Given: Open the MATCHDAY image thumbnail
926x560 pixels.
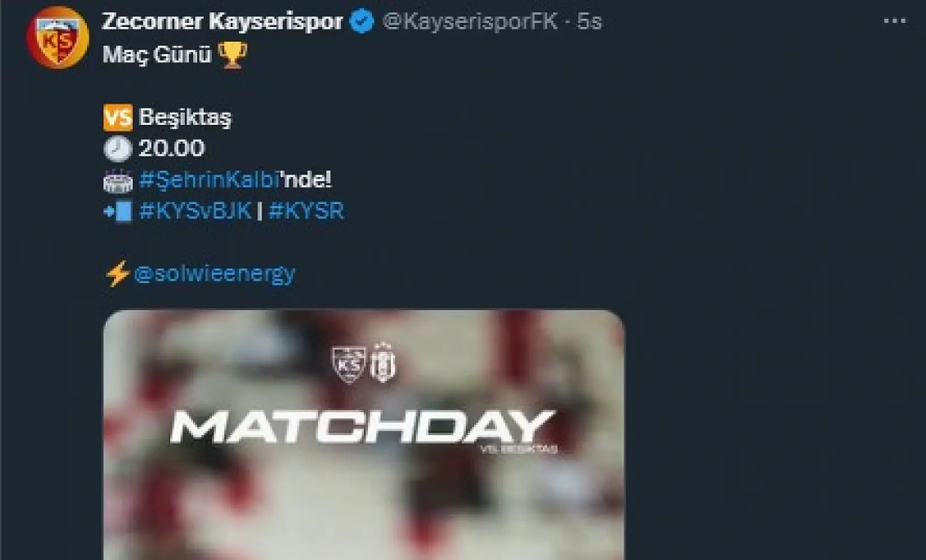Looking at the screenshot, I should coord(364,435).
